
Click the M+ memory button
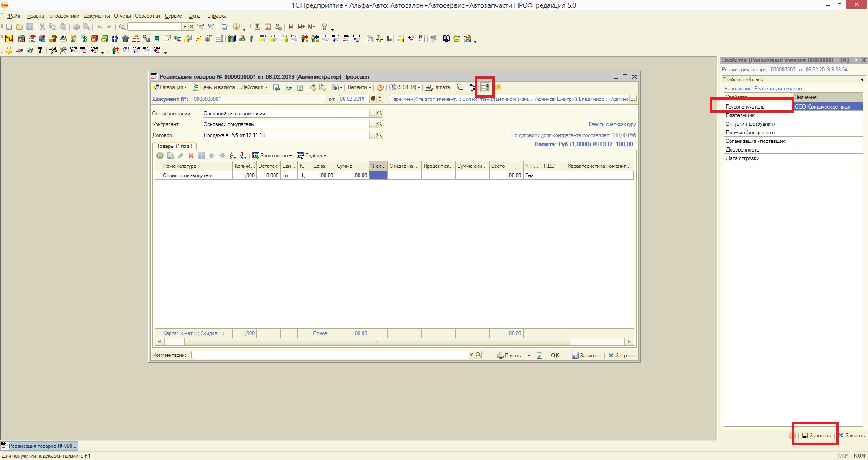[x=301, y=27]
